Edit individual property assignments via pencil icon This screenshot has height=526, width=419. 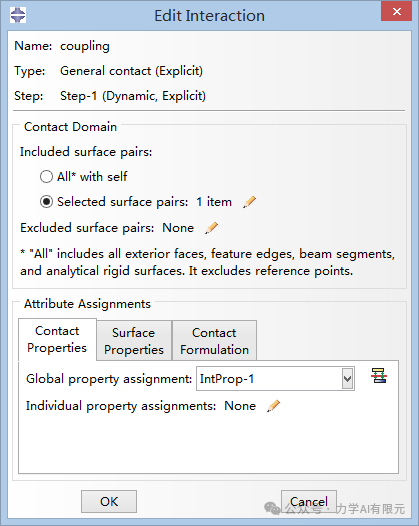(x=273, y=406)
